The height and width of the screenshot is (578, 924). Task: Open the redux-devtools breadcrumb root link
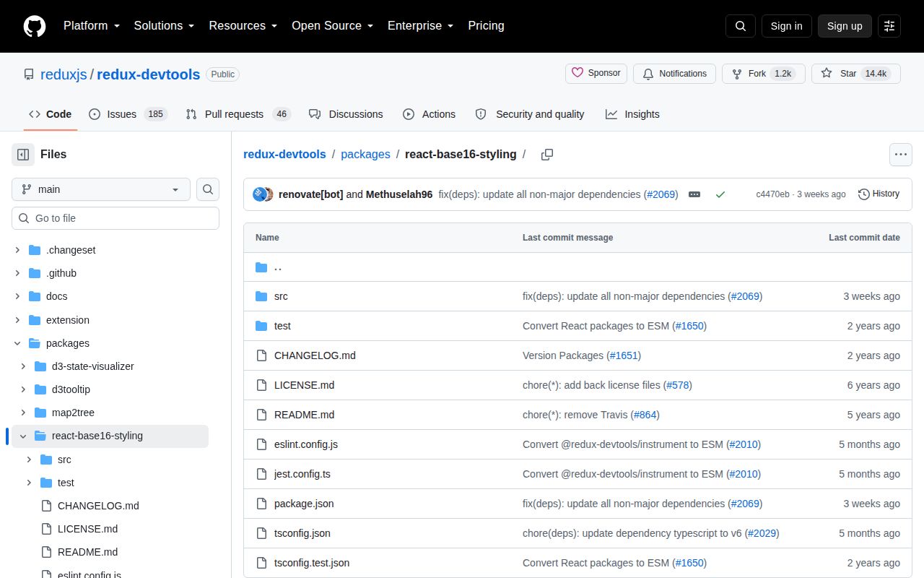click(284, 154)
